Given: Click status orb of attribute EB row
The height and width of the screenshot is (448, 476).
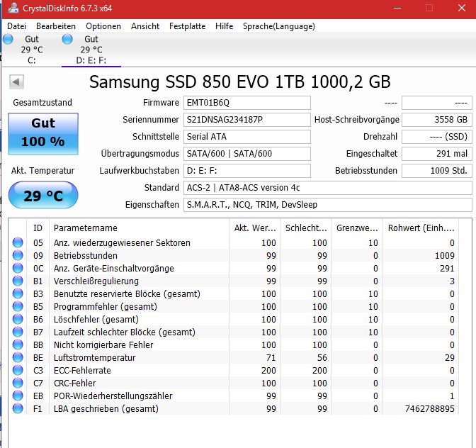Looking at the screenshot, I should tap(18, 396).
